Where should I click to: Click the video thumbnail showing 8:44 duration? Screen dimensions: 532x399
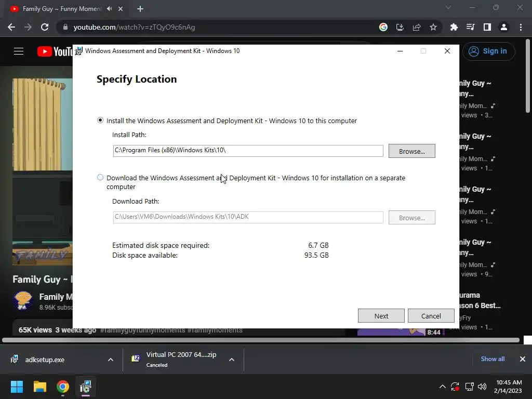click(x=401, y=332)
